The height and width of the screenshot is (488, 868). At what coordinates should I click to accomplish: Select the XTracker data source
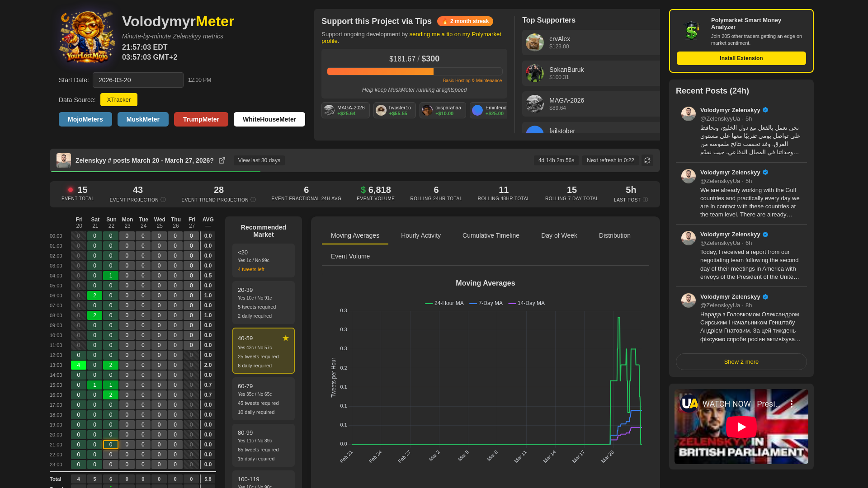(119, 100)
